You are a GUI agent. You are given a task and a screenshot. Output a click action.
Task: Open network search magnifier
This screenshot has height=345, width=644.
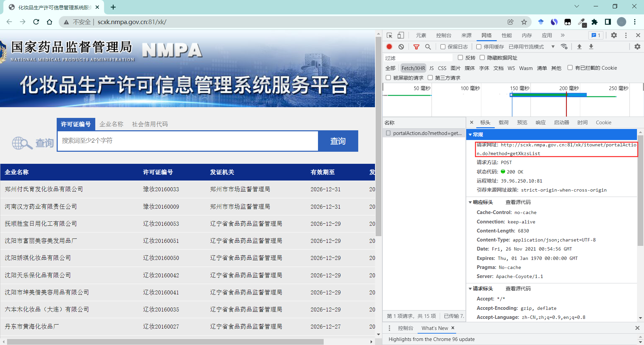428,47
